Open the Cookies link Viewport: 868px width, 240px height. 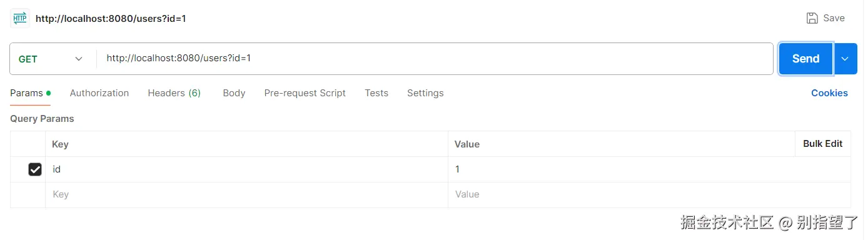[x=829, y=93]
